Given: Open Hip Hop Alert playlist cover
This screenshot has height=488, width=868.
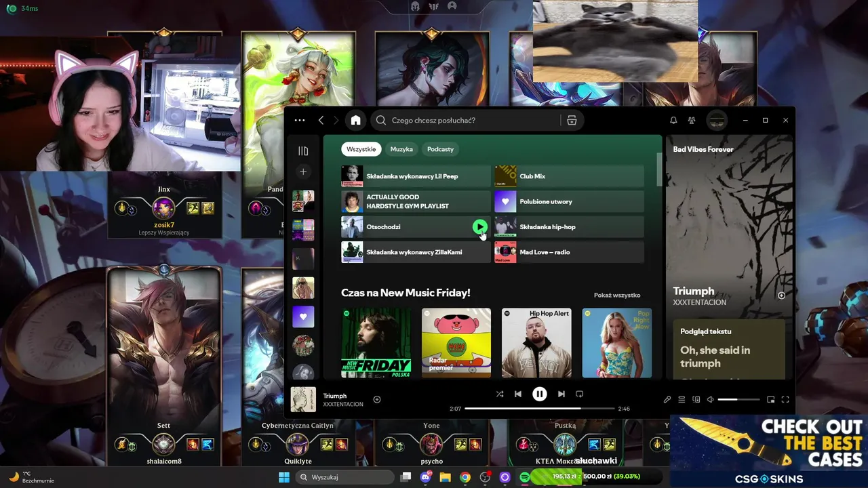Looking at the screenshot, I should tap(536, 343).
